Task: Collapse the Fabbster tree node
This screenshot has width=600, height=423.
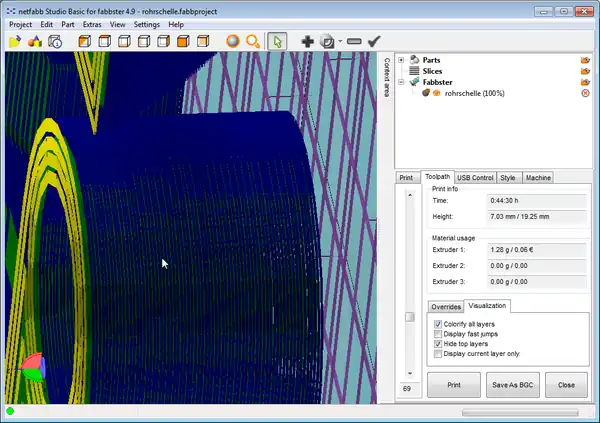Action: tap(401, 82)
